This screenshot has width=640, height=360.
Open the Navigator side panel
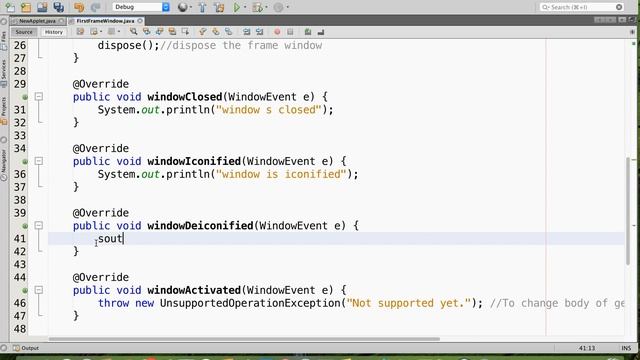click(x=4, y=165)
